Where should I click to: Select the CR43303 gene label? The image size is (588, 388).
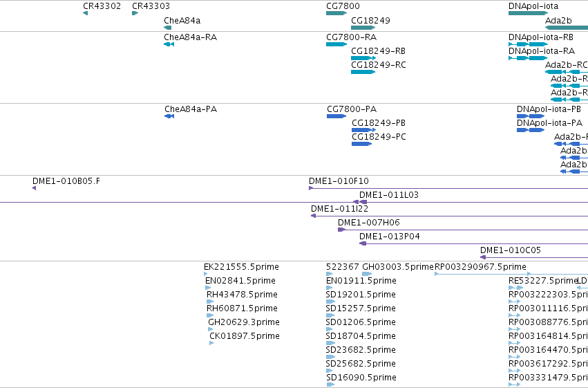pos(151,6)
